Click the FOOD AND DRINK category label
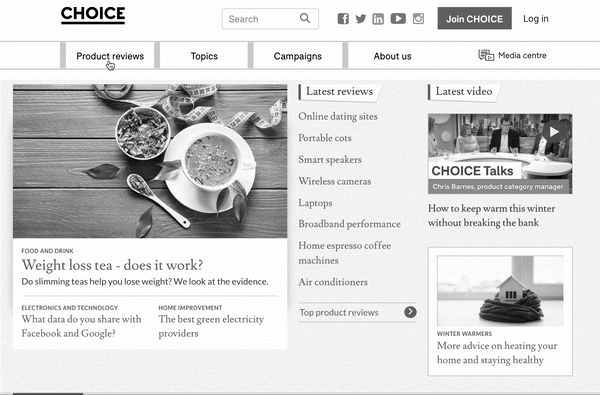 click(47, 251)
